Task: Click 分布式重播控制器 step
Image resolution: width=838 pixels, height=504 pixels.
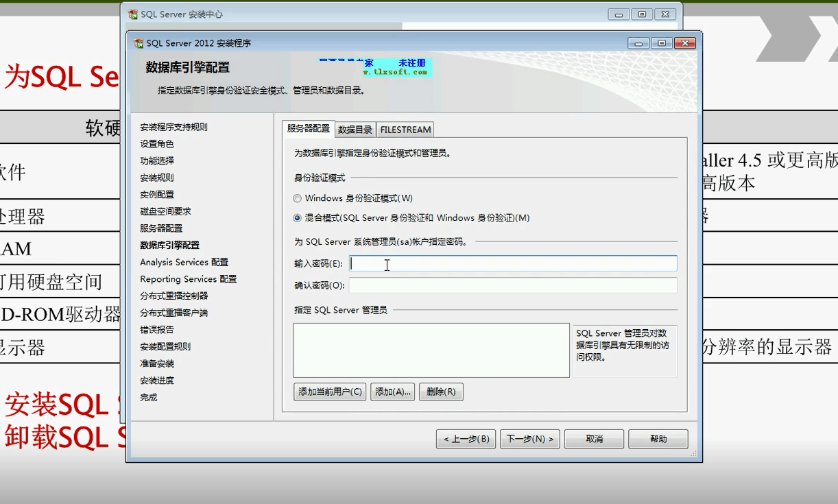Action: (173, 296)
